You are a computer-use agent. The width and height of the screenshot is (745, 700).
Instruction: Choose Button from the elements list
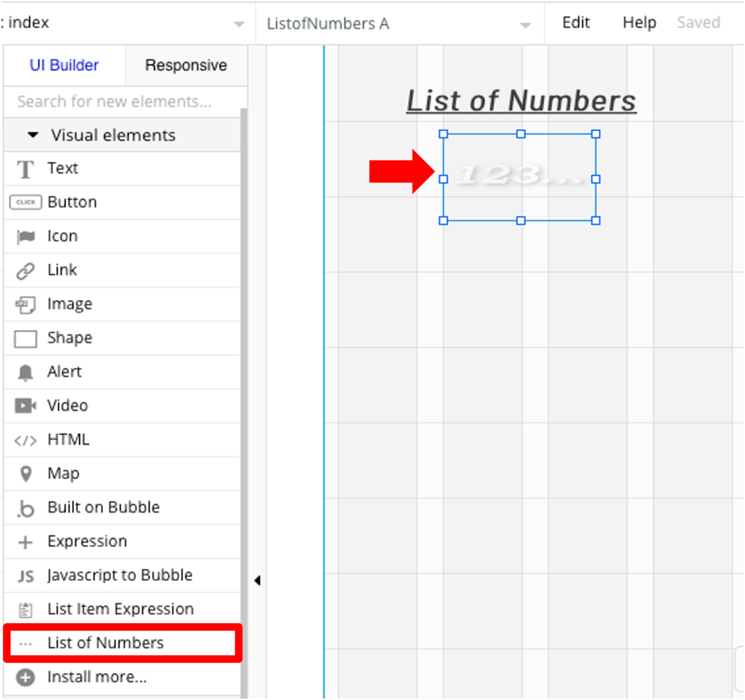pos(122,202)
